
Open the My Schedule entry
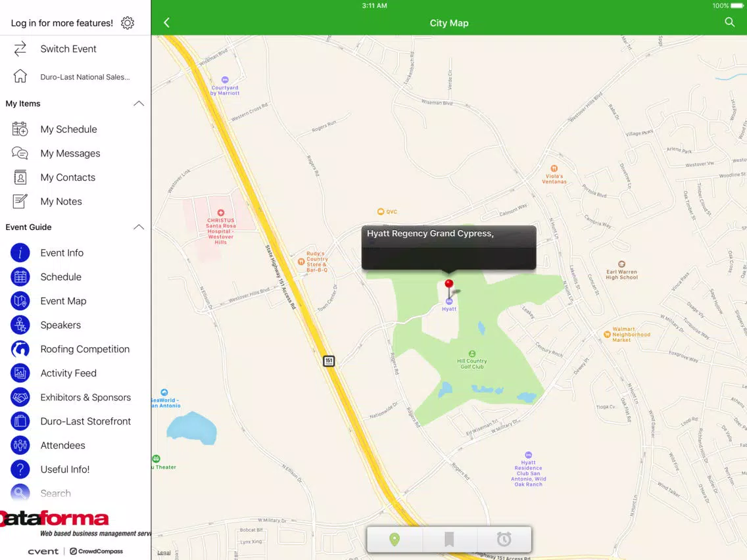coord(75,129)
